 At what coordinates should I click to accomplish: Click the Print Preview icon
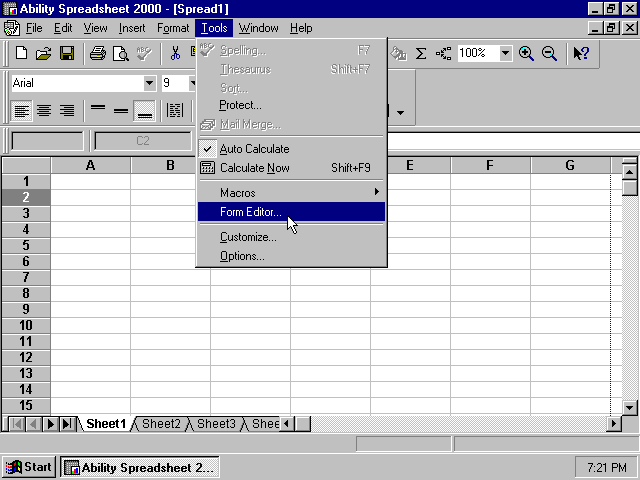pyautogui.click(x=121, y=53)
